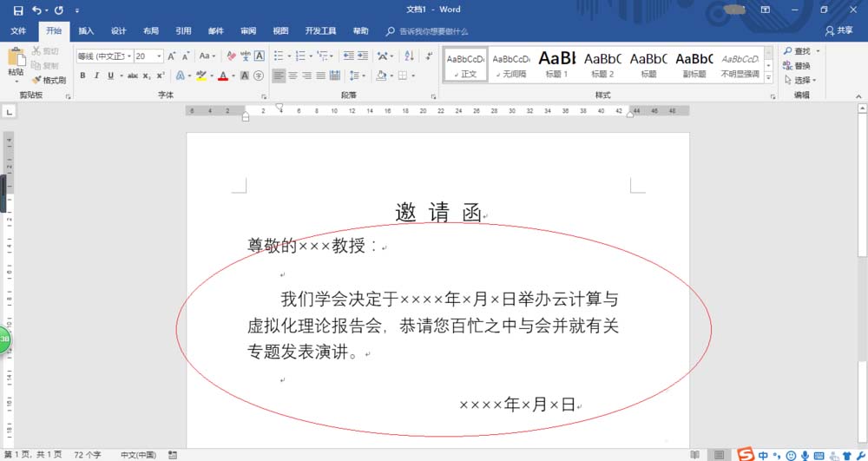Decrease font size with the small A icon

coord(186,56)
